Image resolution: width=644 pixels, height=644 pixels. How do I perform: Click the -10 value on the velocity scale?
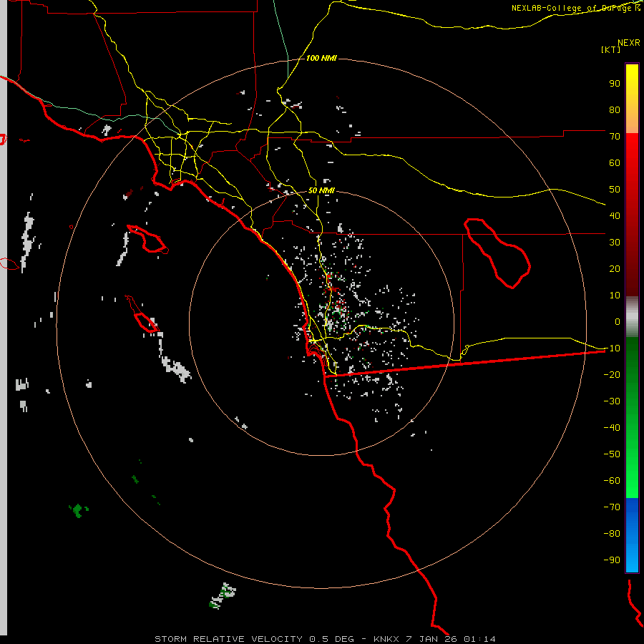click(612, 348)
